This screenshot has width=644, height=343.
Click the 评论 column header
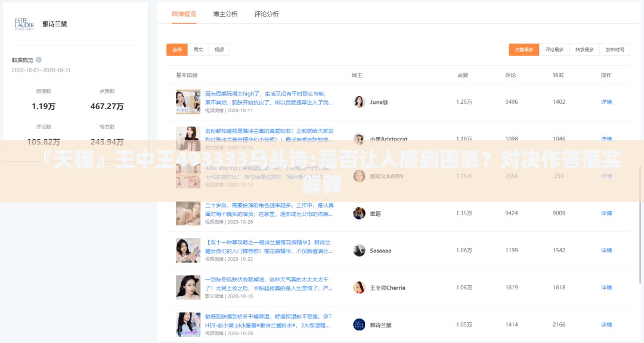[x=510, y=75]
